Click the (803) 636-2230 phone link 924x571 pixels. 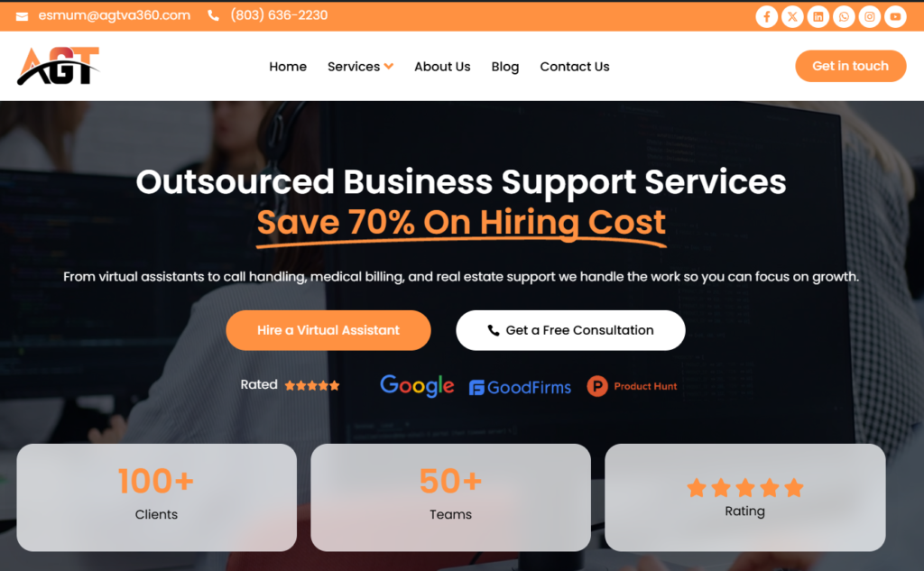[x=279, y=15]
